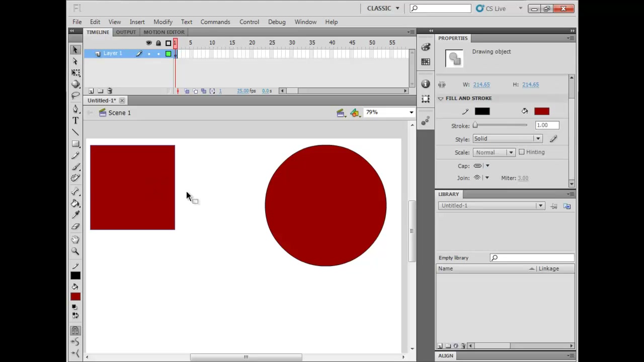Enable the Hinting checkbox
The image size is (644, 362).
click(x=522, y=152)
